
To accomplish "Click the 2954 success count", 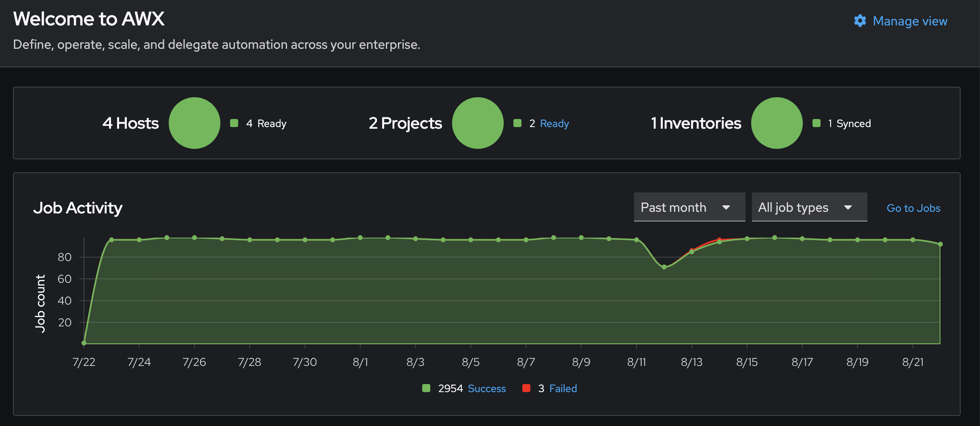I will pyautogui.click(x=450, y=388).
